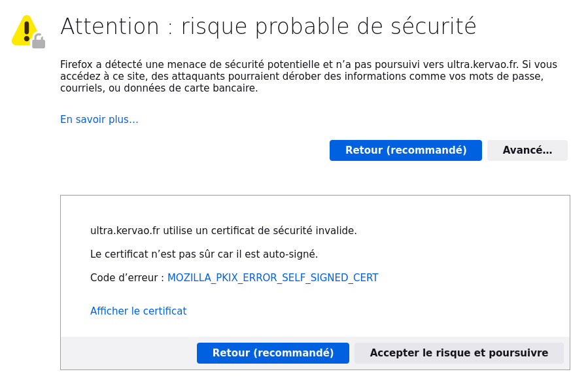Click the grey padlock beside the warning triangle

click(39, 42)
